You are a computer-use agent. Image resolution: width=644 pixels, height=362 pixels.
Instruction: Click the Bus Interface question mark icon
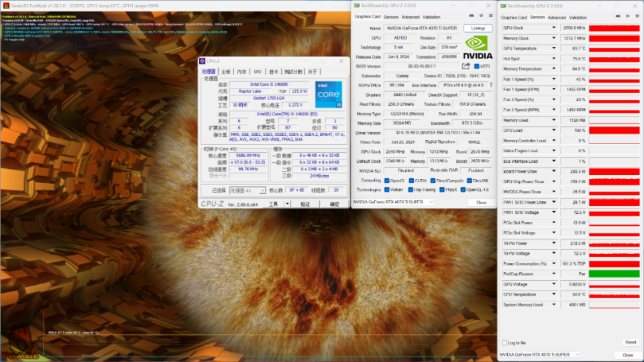click(x=490, y=85)
